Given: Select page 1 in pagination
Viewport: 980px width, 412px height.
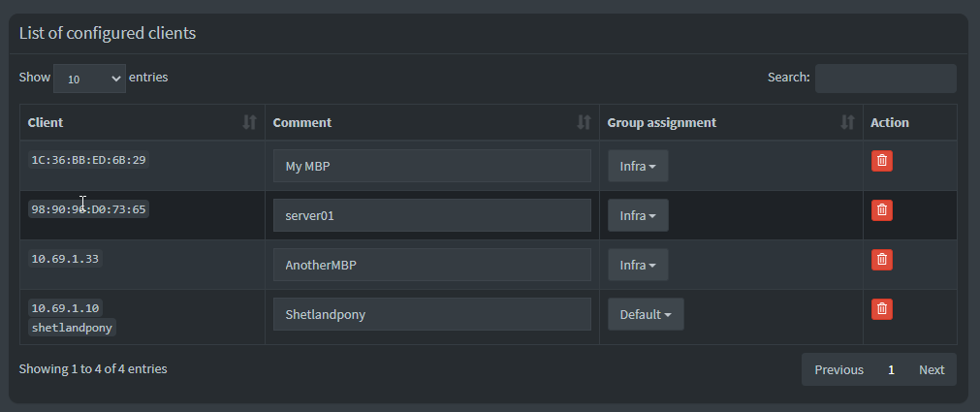Looking at the screenshot, I should click(x=891, y=369).
